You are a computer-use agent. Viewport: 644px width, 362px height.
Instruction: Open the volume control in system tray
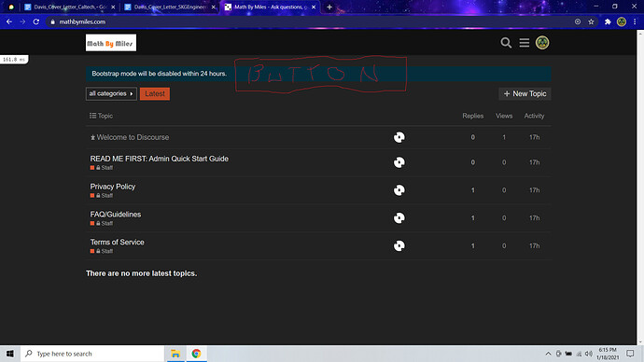coord(589,354)
